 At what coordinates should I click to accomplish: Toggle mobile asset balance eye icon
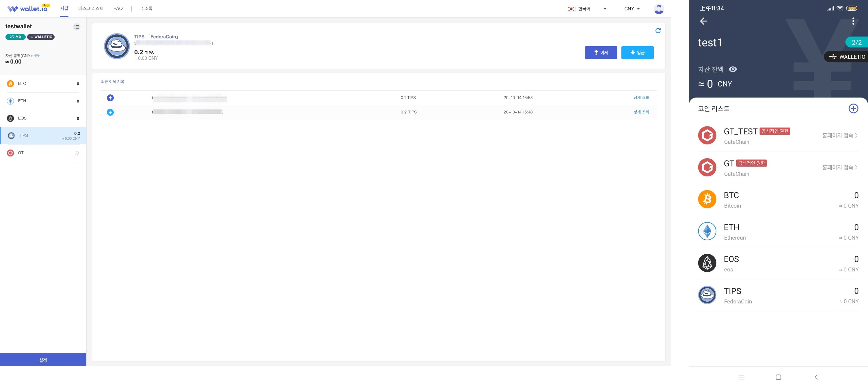click(x=733, y=69)
